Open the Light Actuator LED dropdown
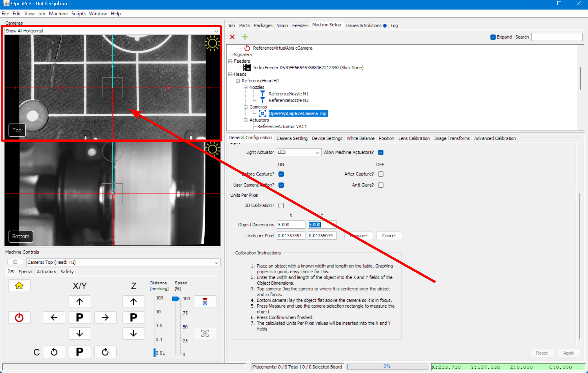588x373 pixels. [x=299, y=152]
